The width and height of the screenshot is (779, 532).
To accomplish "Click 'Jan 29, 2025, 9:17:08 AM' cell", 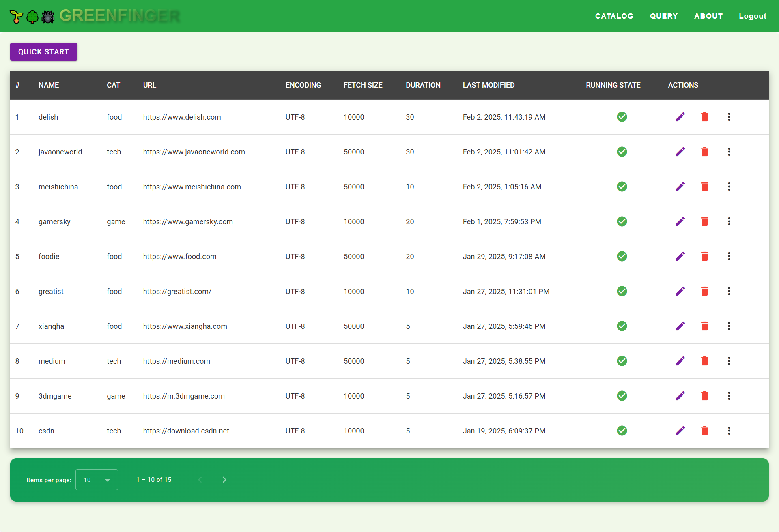I will 504,256.
